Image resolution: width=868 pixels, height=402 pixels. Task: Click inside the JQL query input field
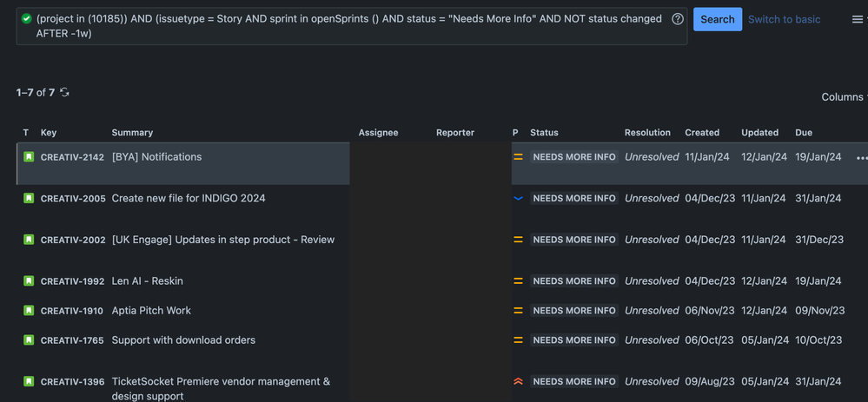point(352,26)
